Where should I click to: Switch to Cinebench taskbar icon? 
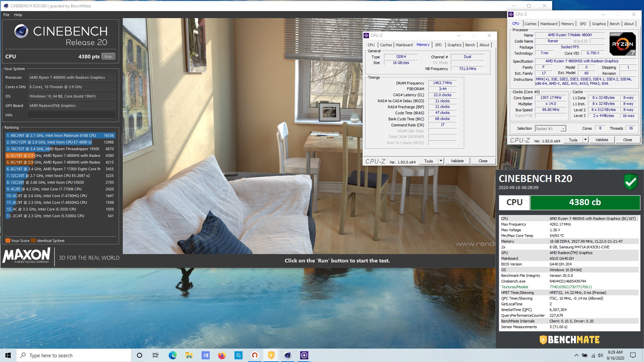coord(287,355)
